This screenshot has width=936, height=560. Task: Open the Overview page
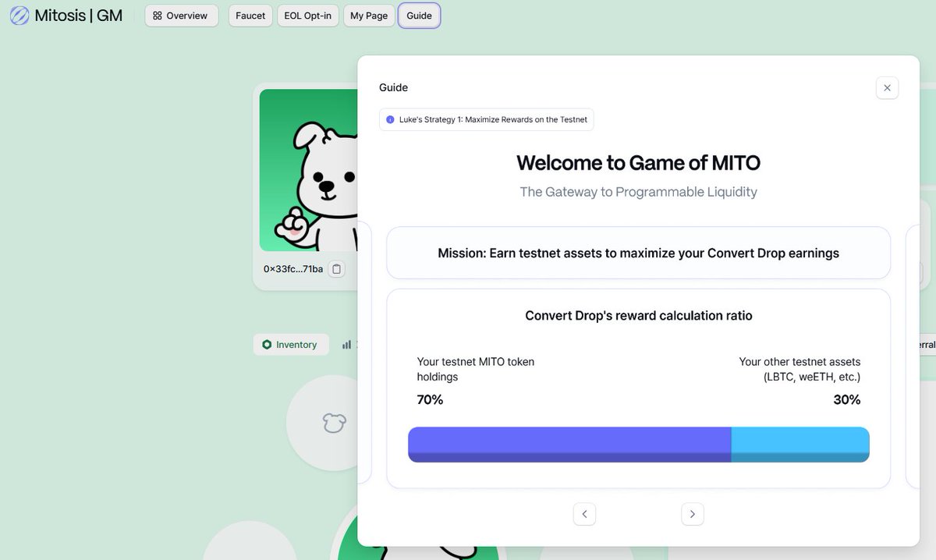[182, 16]
